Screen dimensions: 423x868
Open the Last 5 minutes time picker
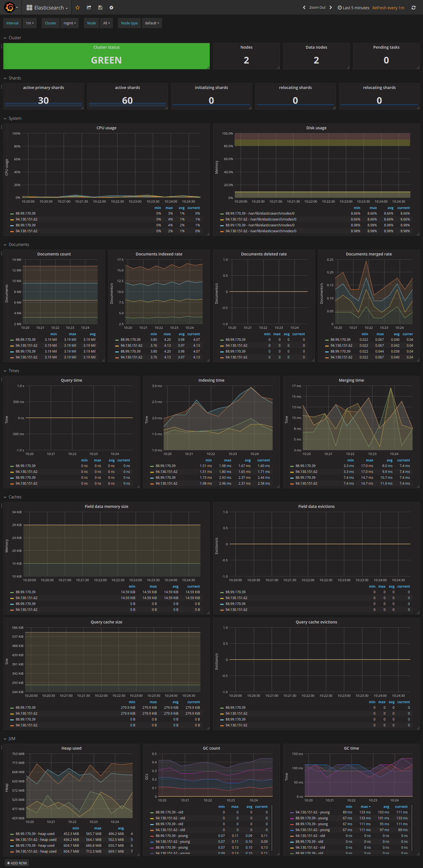[353, 7]
